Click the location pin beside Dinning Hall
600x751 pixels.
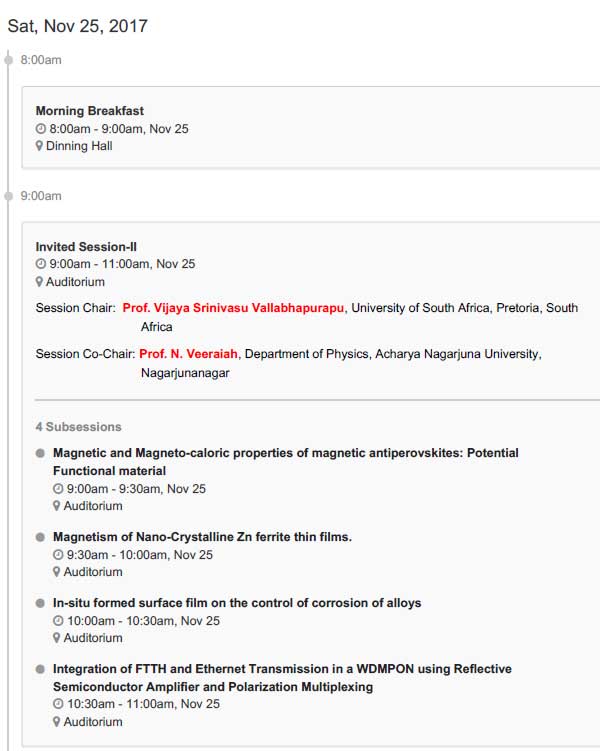39,146
